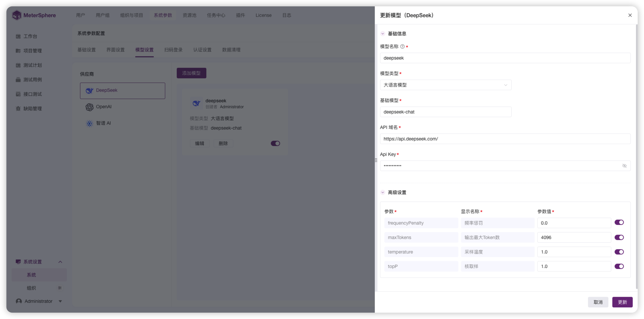Open 测试计划 from the sidebar
The width and height of the screenshot is (644, 319).
click(33, 65)
